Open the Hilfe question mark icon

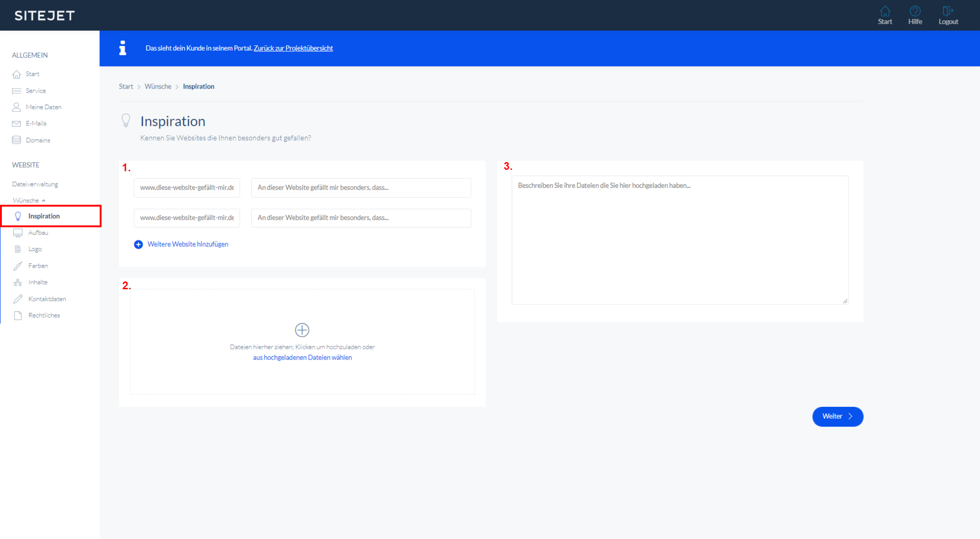pos(915,11)
